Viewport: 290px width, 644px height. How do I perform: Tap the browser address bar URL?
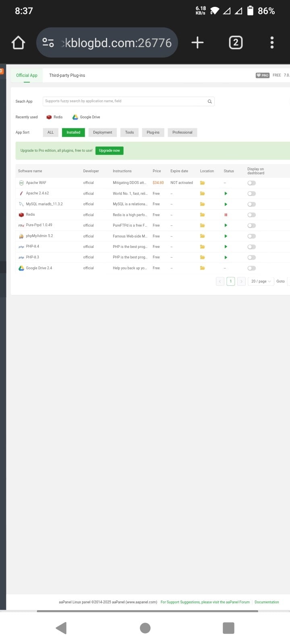pyautogui.click(x=107, y=43)
